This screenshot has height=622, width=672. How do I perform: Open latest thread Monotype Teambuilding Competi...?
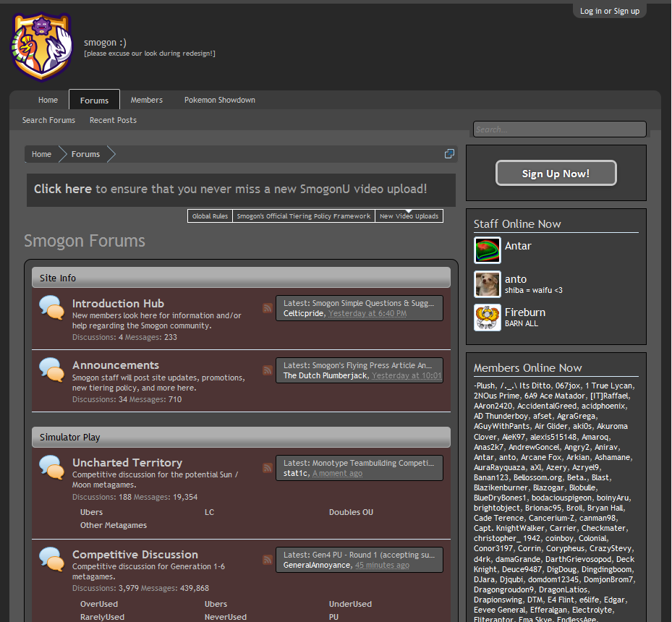coord(373,463)
